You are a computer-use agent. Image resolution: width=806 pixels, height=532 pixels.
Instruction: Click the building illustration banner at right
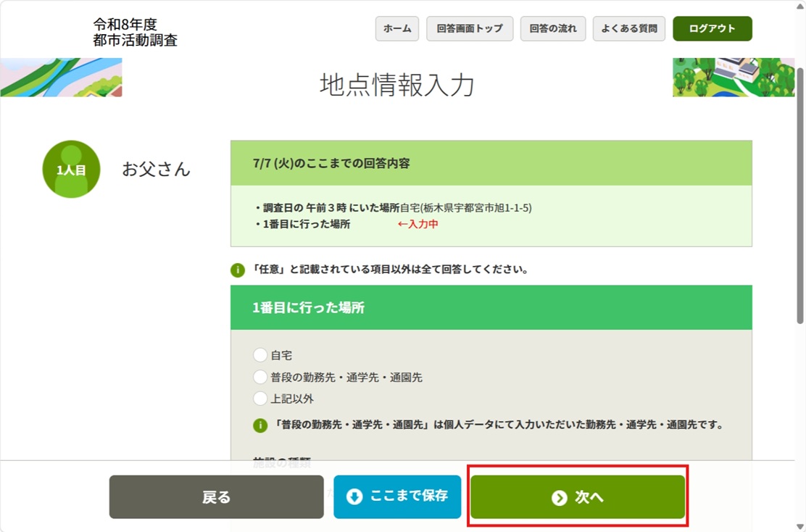point(734,77)
